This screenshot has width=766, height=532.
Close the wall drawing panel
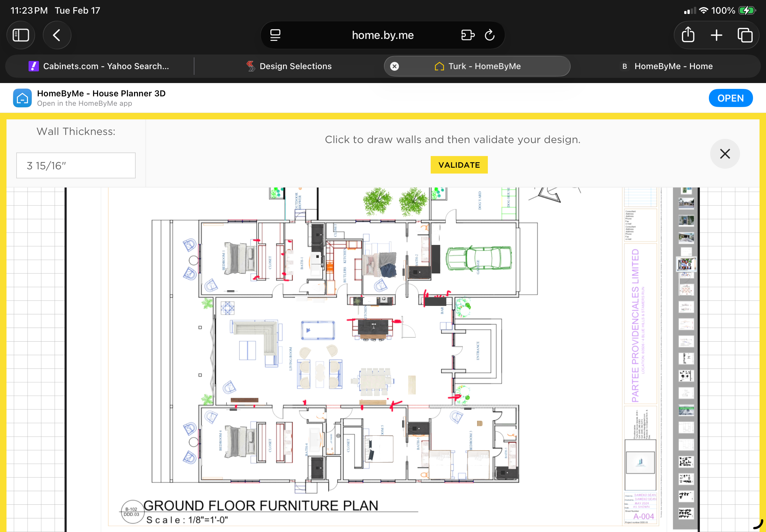[725, 154]
